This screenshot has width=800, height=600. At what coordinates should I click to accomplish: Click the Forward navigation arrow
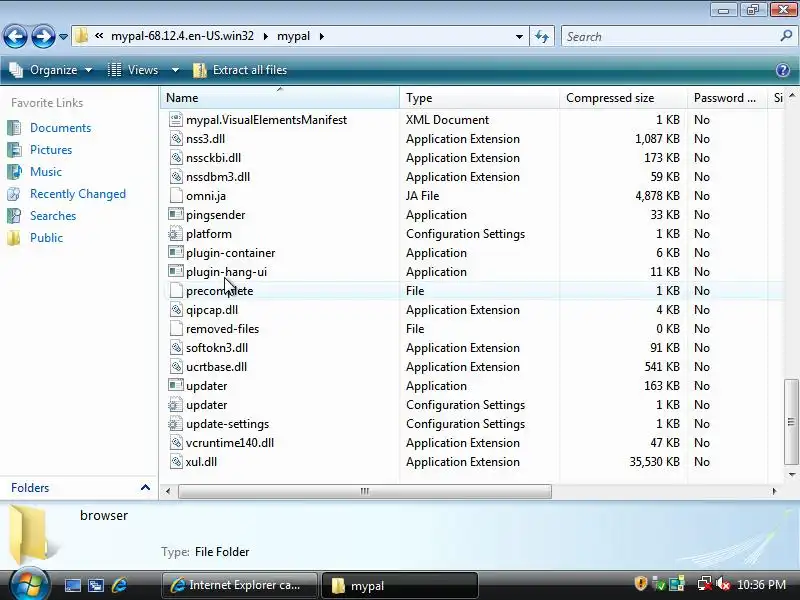pyautogui.click(x=43, y=37)
